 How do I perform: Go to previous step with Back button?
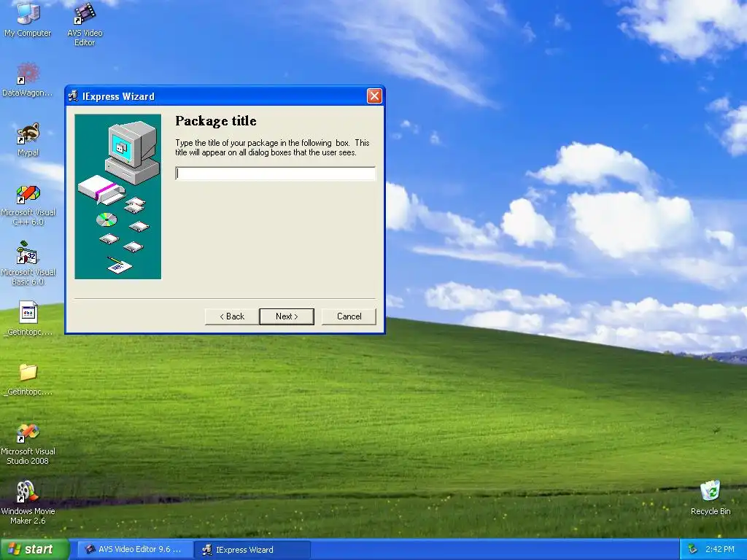pyautogui.click(x=232, y=316)
